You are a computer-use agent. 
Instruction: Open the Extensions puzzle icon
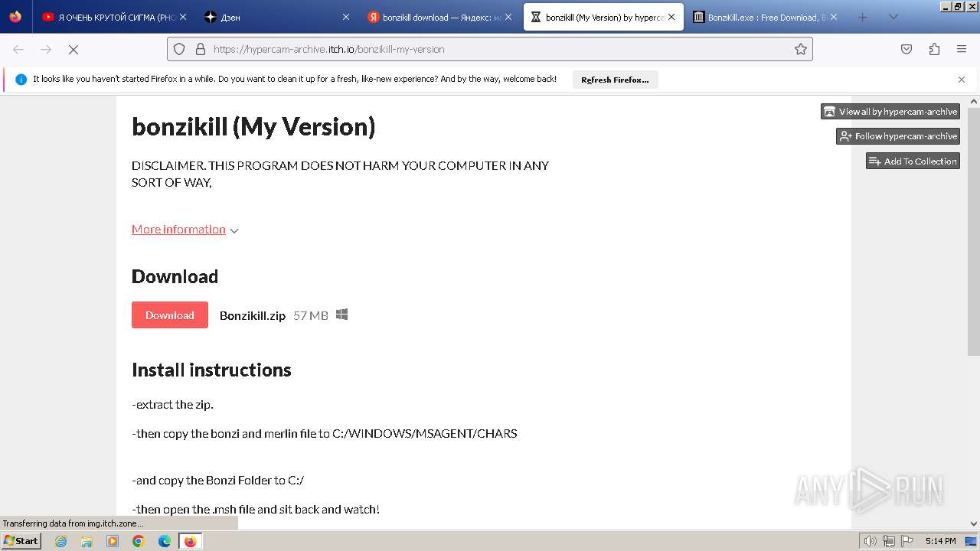[x=934, y=49]
